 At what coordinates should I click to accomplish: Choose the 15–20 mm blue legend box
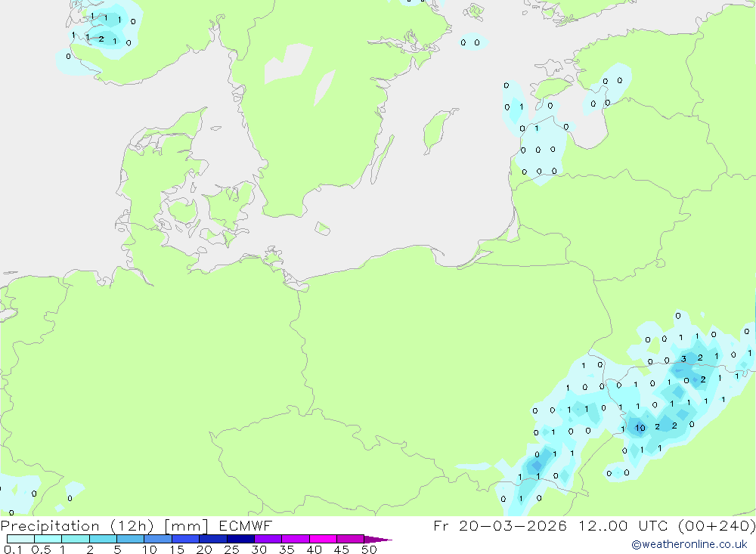coord(185,539)
